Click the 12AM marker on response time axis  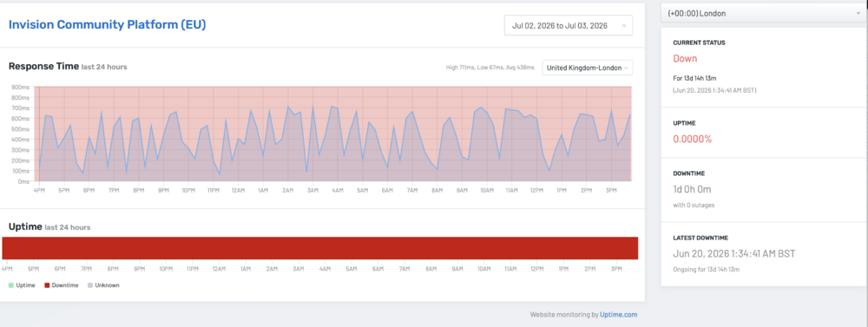(x=238, y=190)
